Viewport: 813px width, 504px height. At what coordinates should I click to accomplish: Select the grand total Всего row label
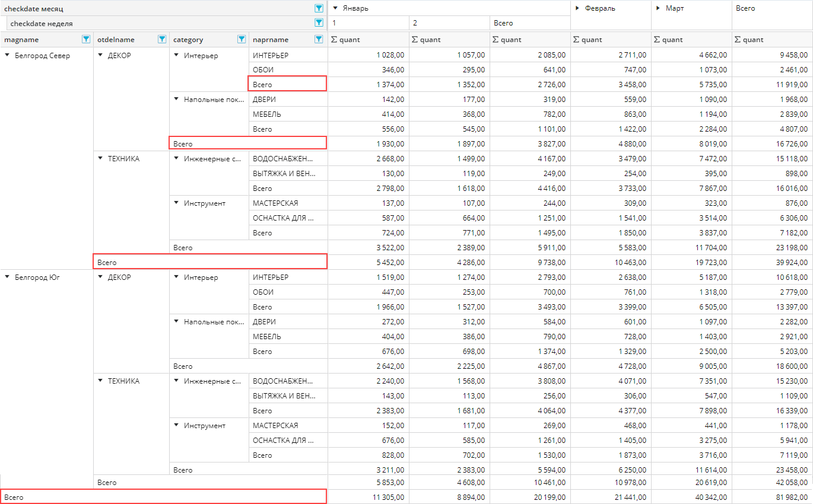[x=14, y=497]
